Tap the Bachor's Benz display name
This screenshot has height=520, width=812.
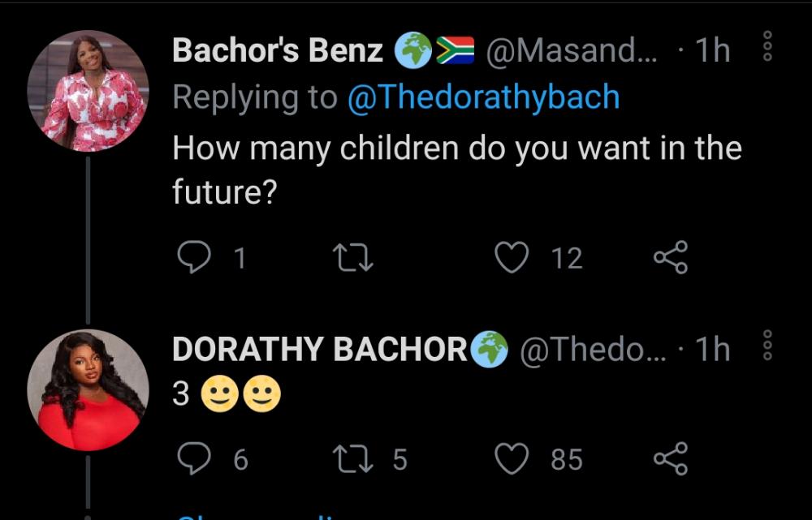click(278, 51)
